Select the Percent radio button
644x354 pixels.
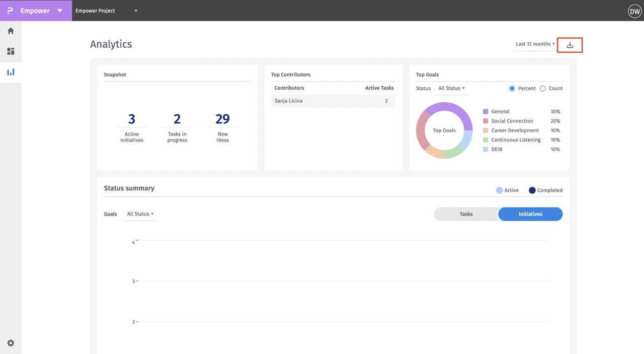tap(512, 89)
